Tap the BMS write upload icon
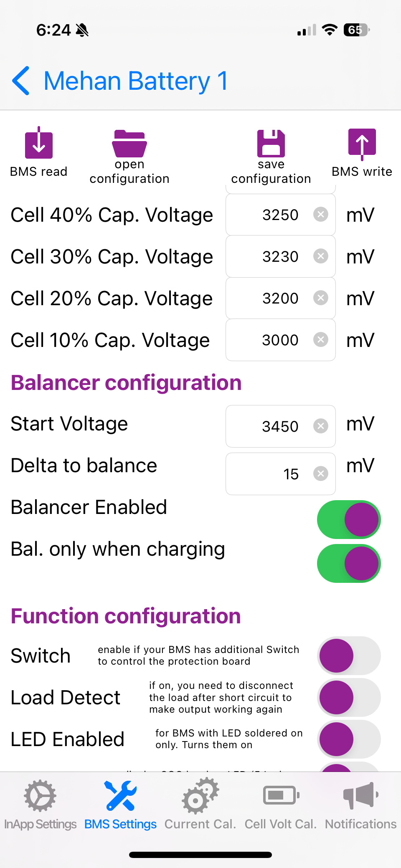 362,144
